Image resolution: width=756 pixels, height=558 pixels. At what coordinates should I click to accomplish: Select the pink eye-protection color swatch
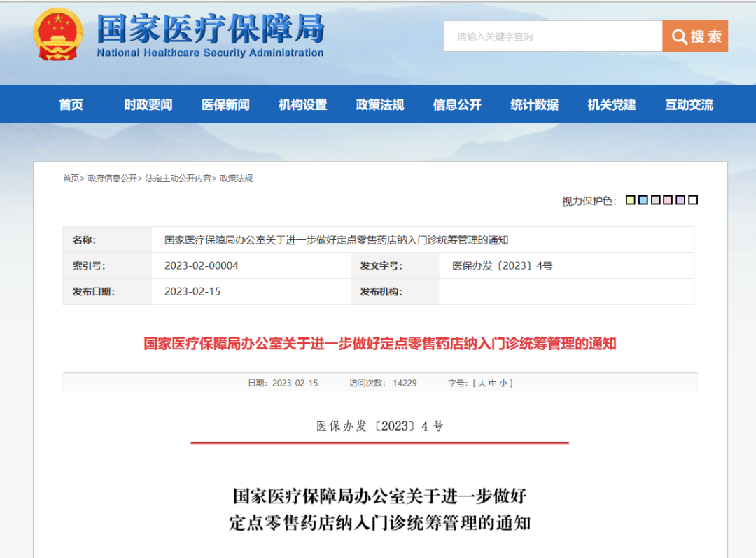(x=668, y=200)
